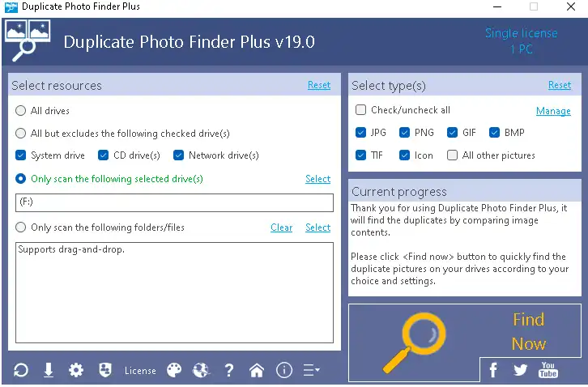Enable the All other pictures checkbox
The height and width of the screenshot is (387, 588).
453,155
